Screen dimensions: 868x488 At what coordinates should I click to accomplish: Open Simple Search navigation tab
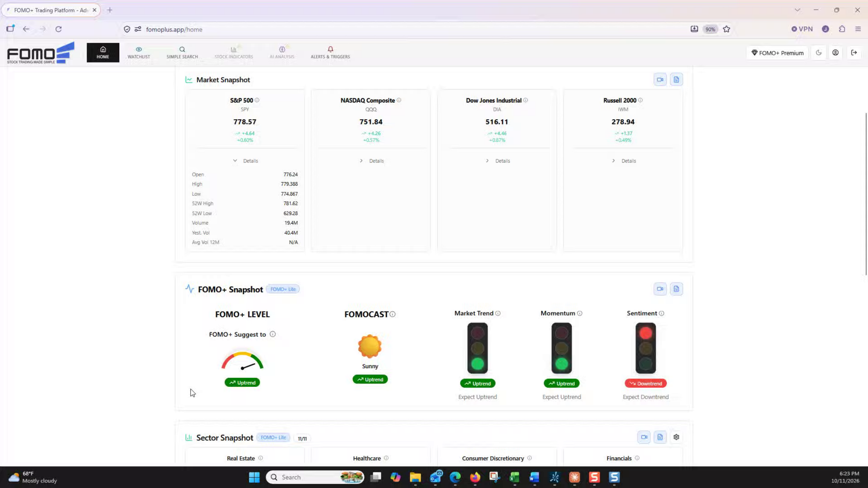click(x=182, y=53)
